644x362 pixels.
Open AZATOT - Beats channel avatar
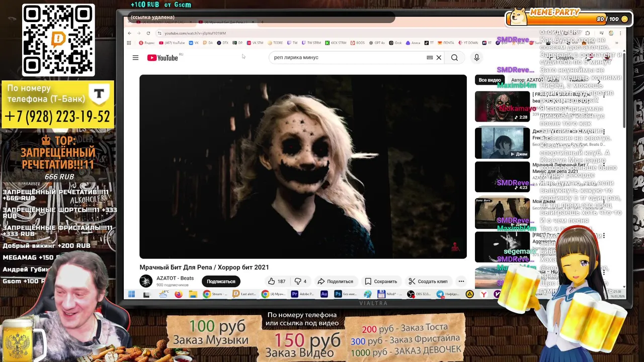(x=146, y=281)
